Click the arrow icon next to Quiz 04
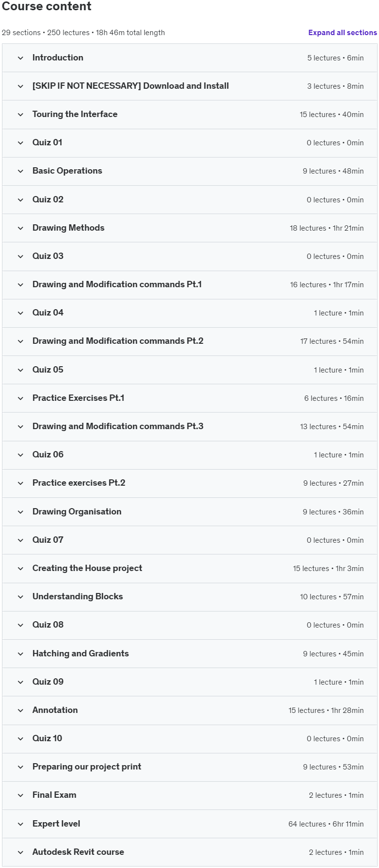This screenshot has height=868, width=379. [20, 313]
